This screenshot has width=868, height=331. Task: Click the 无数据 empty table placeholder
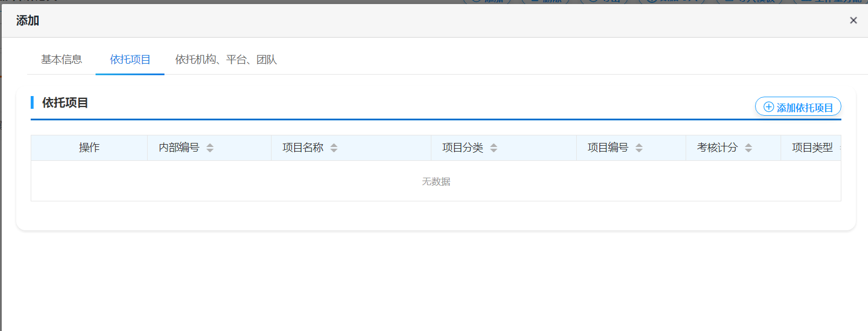click(435, 182)
